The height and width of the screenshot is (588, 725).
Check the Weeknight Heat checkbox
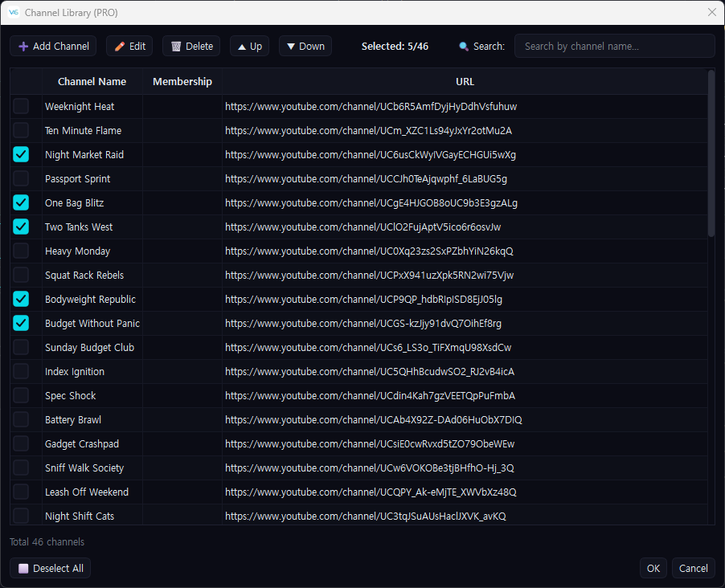[x=21, y=106]
